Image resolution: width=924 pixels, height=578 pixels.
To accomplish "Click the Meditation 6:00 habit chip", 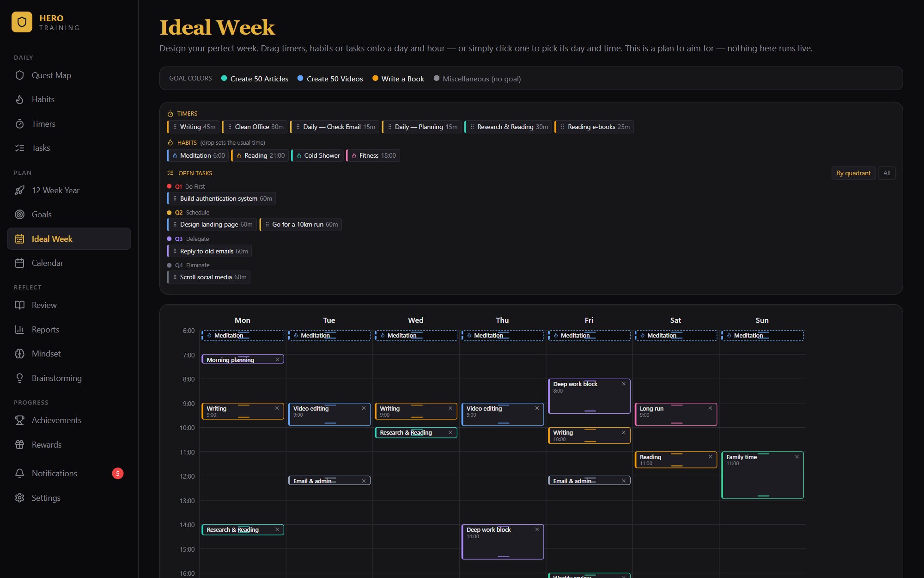I will tap(198, 155).
